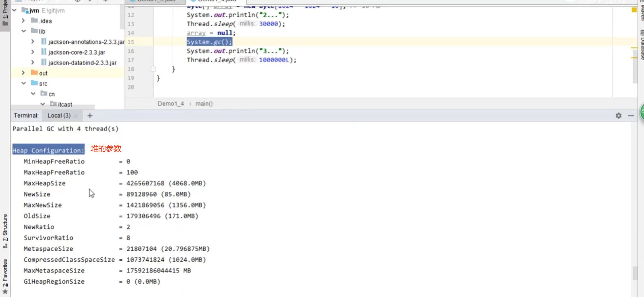Click the jvm project module icon
Image resolution: width=644 pixels, height=297 pixels.
click(25, 10)
